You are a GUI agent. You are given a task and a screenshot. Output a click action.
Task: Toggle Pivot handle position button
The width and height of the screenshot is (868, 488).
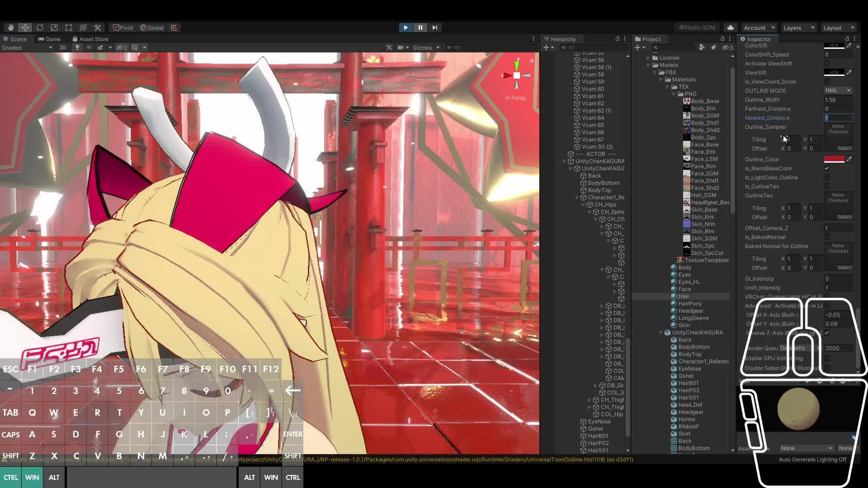point(123,28)
